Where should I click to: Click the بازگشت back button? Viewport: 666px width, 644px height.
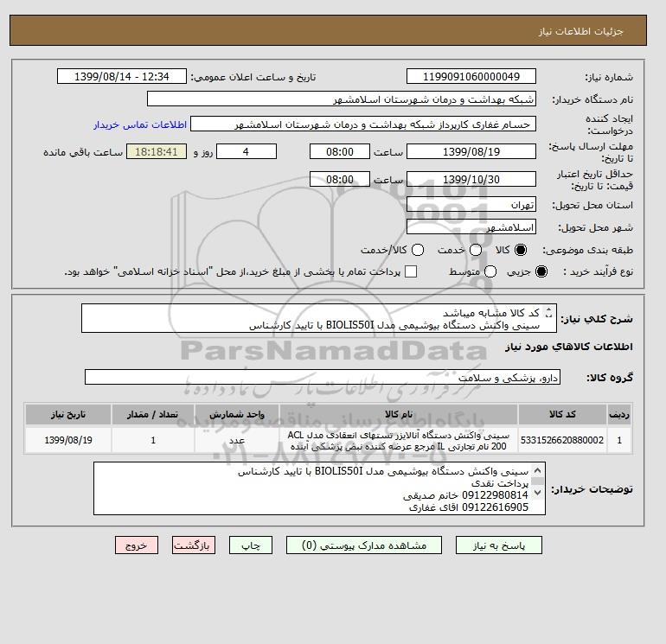(194, 545)
